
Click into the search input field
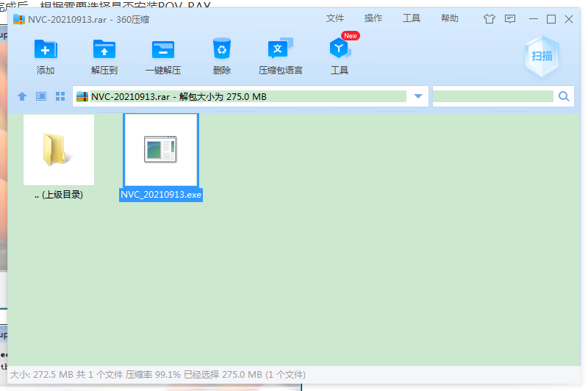point(493,96)
